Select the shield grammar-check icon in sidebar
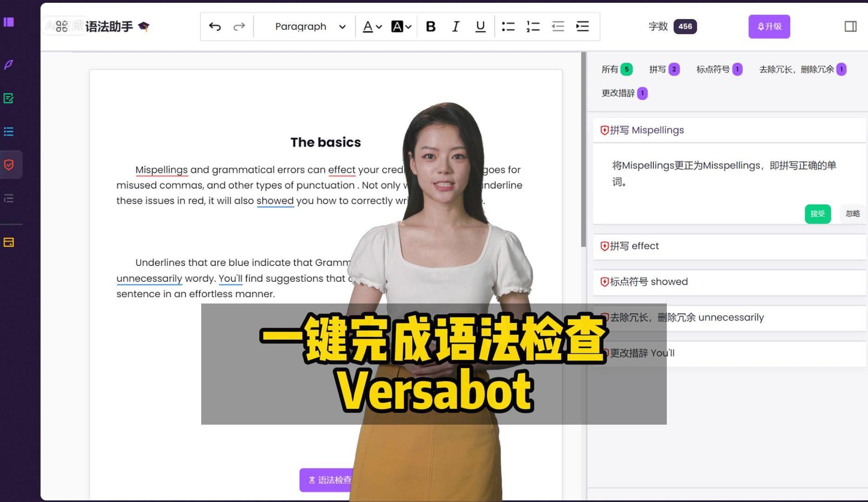868x502 pixels. [9, 165]
